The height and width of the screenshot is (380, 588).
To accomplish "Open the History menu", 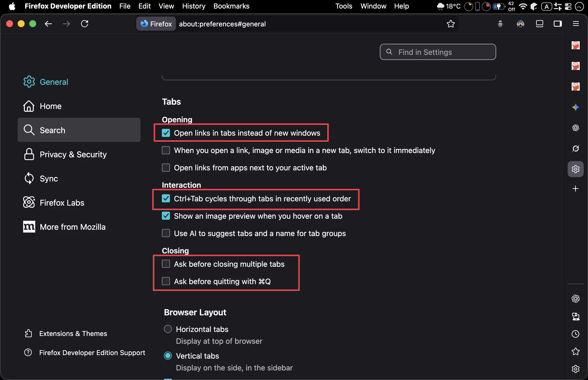I will point(194,6).
